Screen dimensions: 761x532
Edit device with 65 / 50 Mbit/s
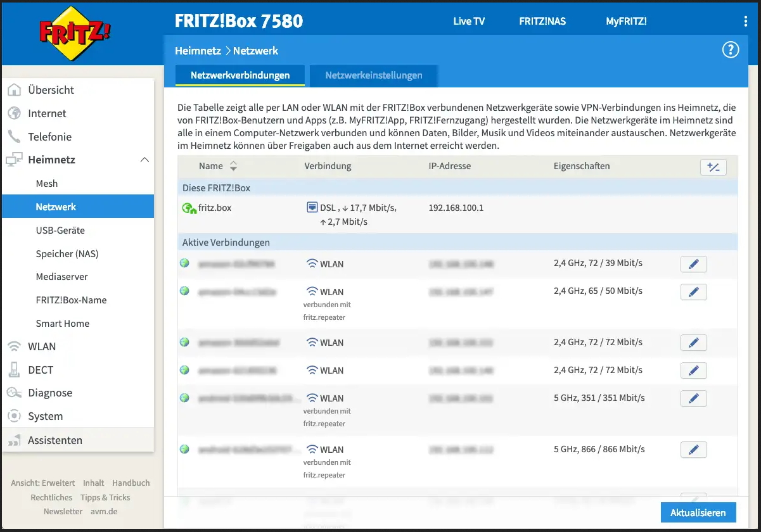693,292
